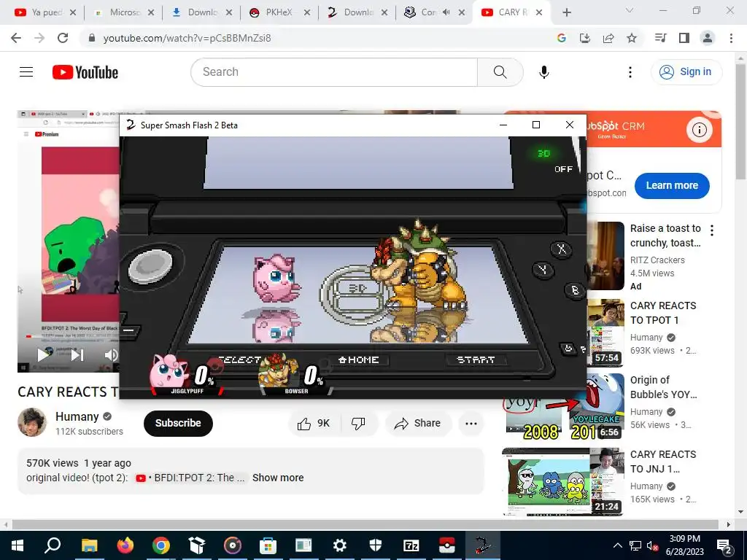Viewport: 747px width, 560px height.
Task: Skip to next video button
Action: coord(77,355)
